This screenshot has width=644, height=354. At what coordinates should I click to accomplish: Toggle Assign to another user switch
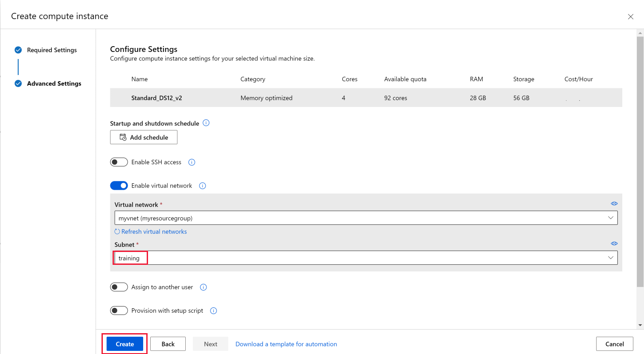click(119, 287)
